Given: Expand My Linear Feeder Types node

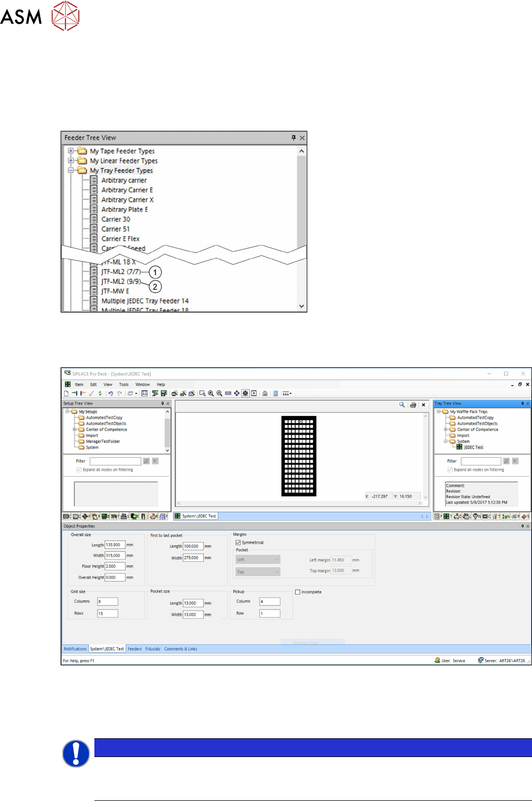Looking at the screenshot, I should coord(71,161).
